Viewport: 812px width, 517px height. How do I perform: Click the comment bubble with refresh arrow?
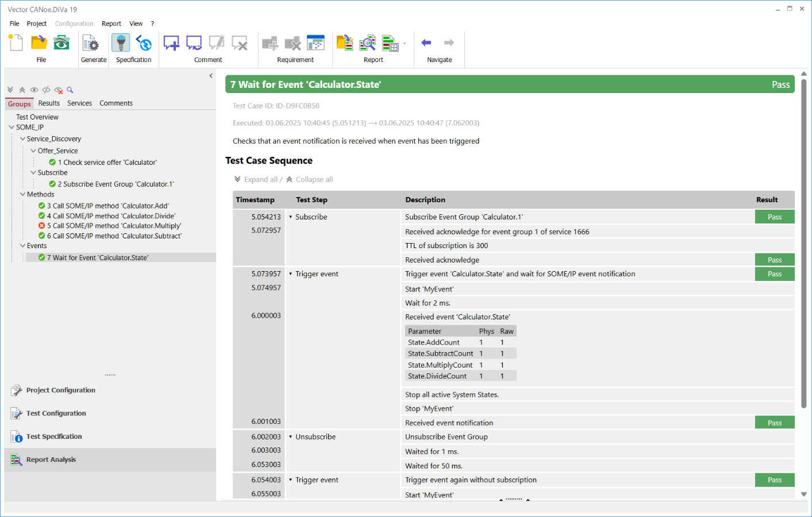[x=194, y=43]
